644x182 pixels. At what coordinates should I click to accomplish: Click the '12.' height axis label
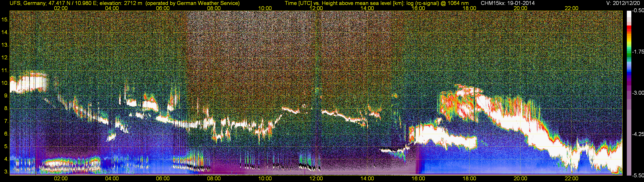[5, 58]
